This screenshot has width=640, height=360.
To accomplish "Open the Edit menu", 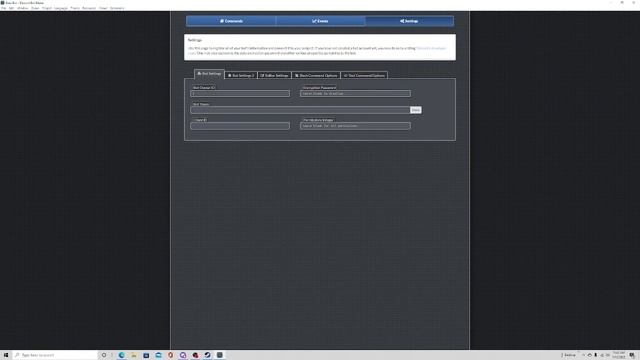I will tap(11, 8).
